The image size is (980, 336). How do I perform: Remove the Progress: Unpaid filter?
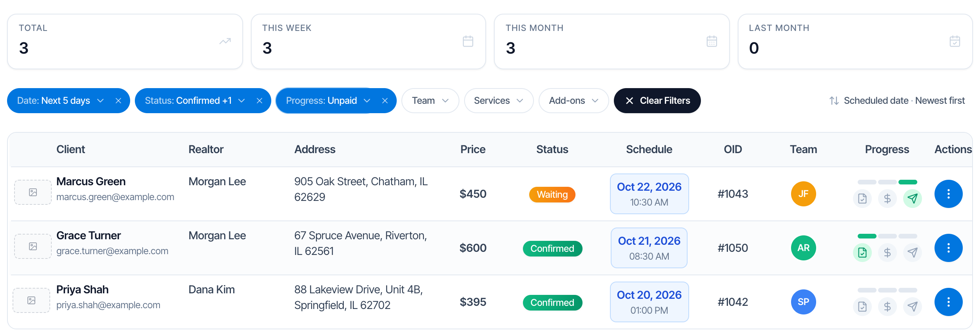click(x=385, y=101)
